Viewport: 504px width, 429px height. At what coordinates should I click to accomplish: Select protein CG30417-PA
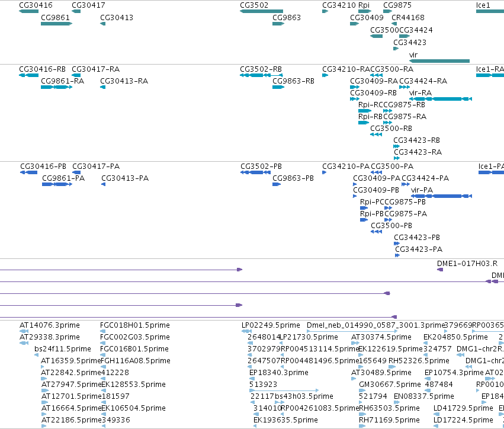point(96,167)
